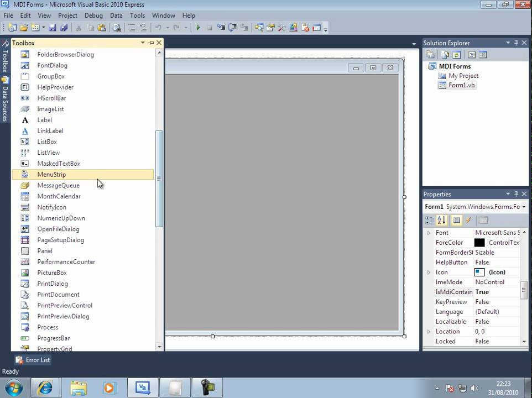Click the volume speaker tray icon
The height and width of the screenshot is (398, 532).
(474, 388)
